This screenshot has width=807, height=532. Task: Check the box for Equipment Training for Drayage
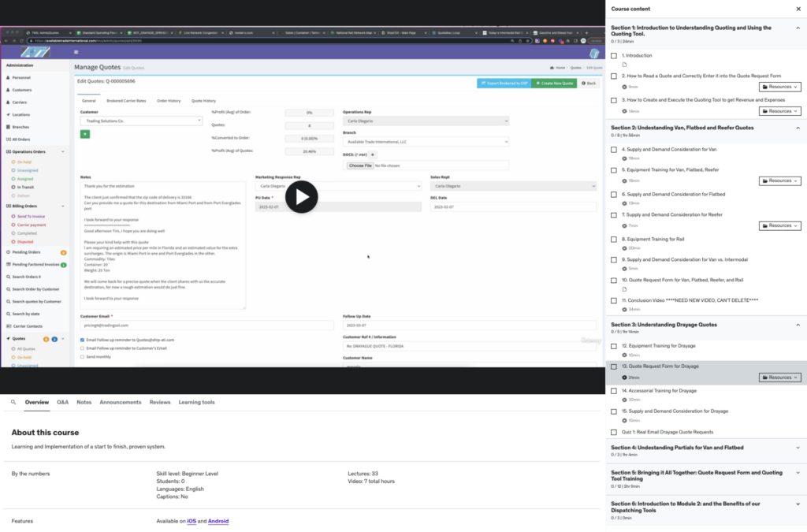point(614,346)
